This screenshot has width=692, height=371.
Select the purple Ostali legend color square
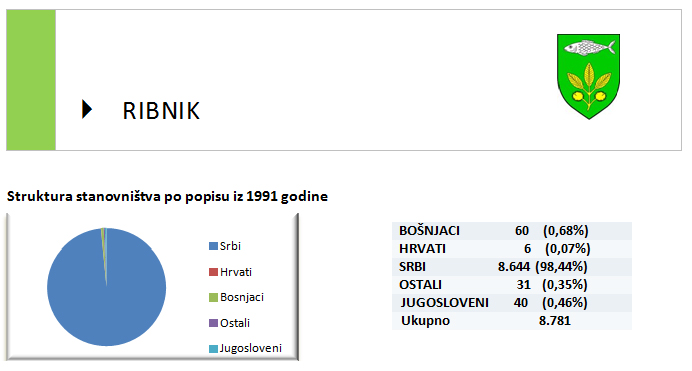(213, 323)
